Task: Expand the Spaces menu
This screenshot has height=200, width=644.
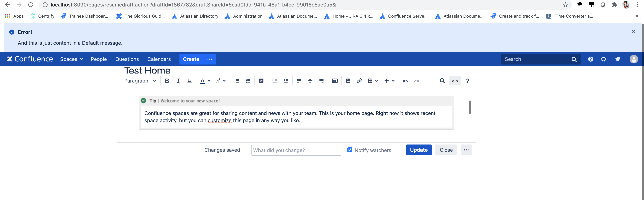Action: [x=72, y=59]
